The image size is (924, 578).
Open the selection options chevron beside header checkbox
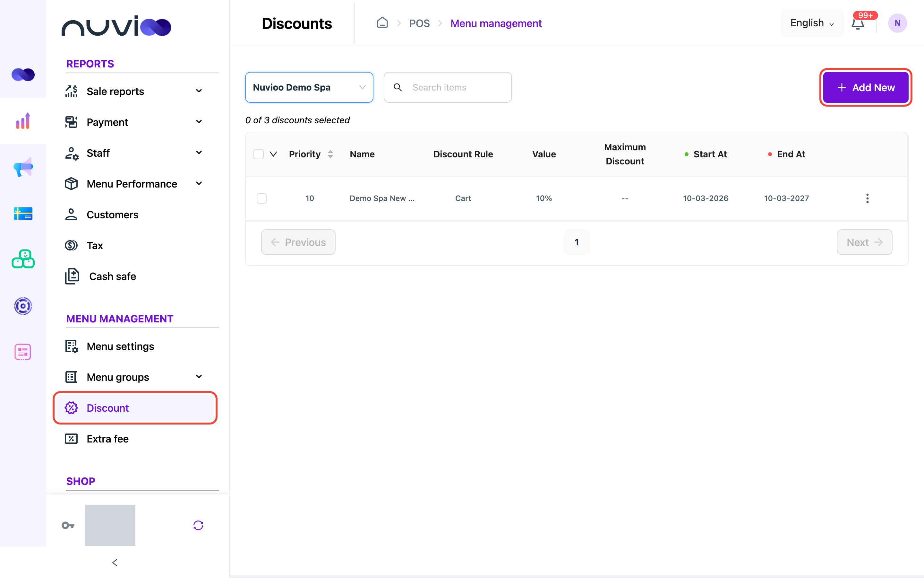coord(273,154)
